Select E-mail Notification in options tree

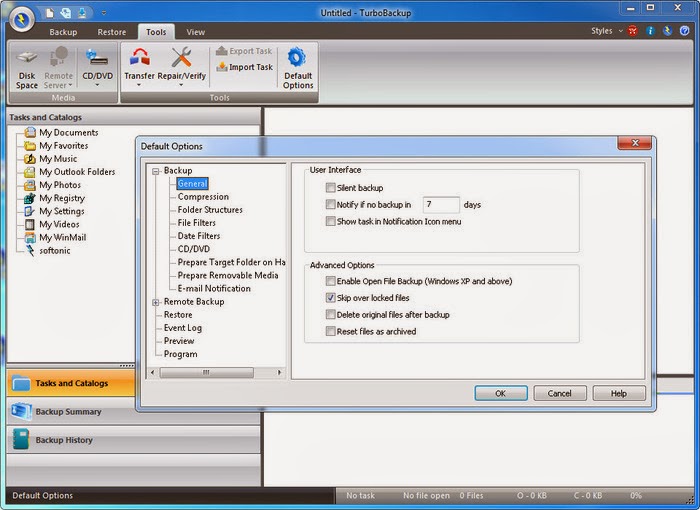[214, 288]
